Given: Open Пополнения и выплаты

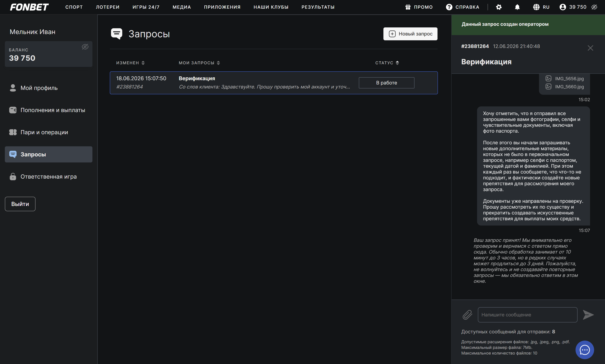Looking at the screenshot, I should point(49,110).
